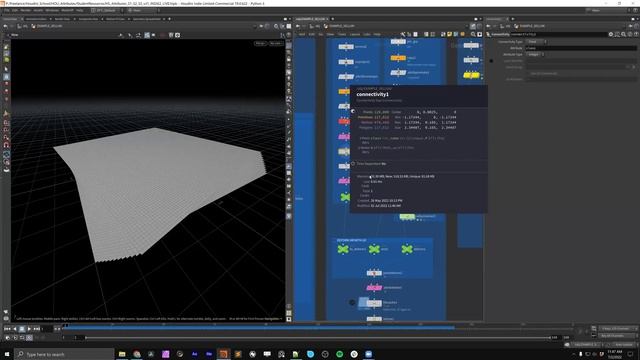
Task: Toggle Time Dependent indicator in info popup
Action: point(353,164)
